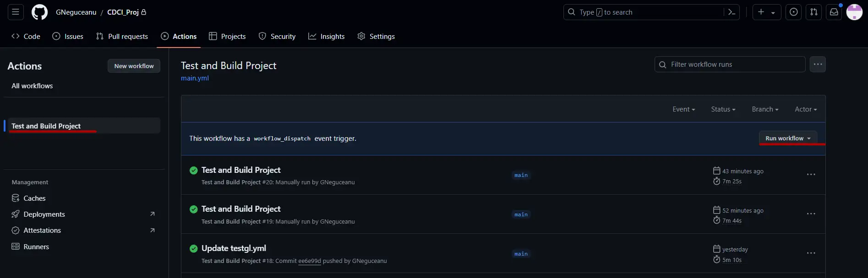The image size is (868, 278).
Task: Open the Update testgl.yml run
Action: (x=234, y=248)
